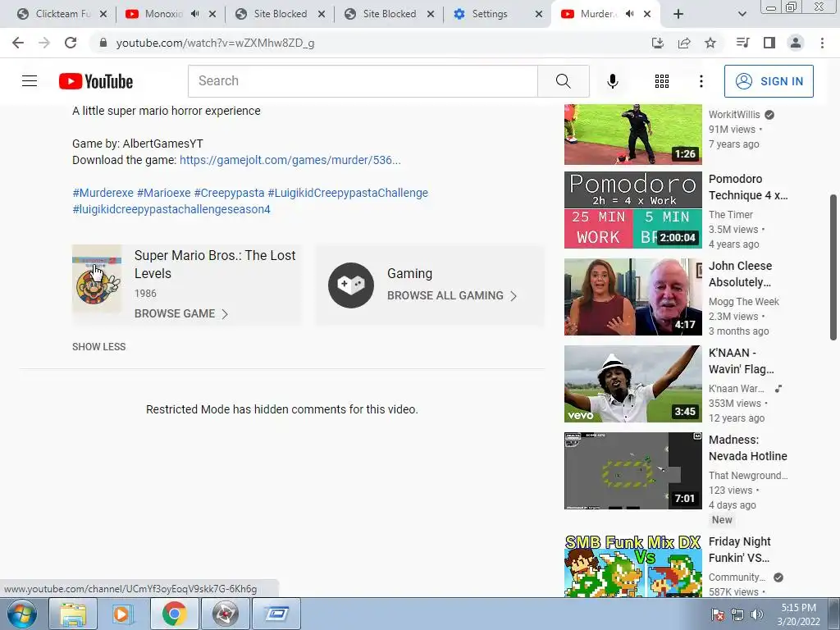Click the Chrome taskbar icon
Viewport: 840px width, 630px height.
click(174, 614)
